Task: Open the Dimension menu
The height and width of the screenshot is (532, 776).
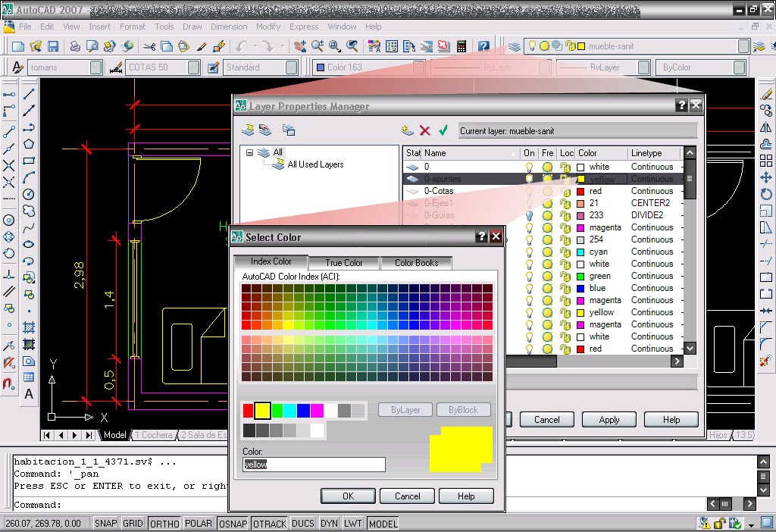Action: [228, 27]
